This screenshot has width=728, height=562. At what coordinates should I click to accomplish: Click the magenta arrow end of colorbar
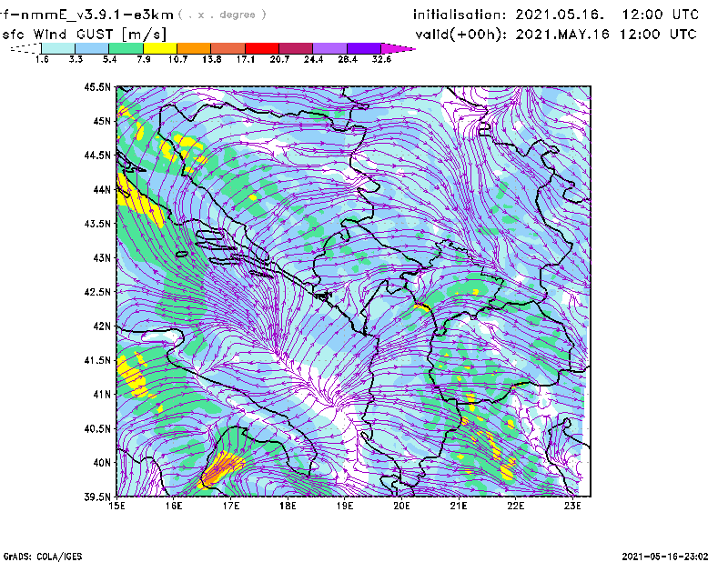point(398,48)
